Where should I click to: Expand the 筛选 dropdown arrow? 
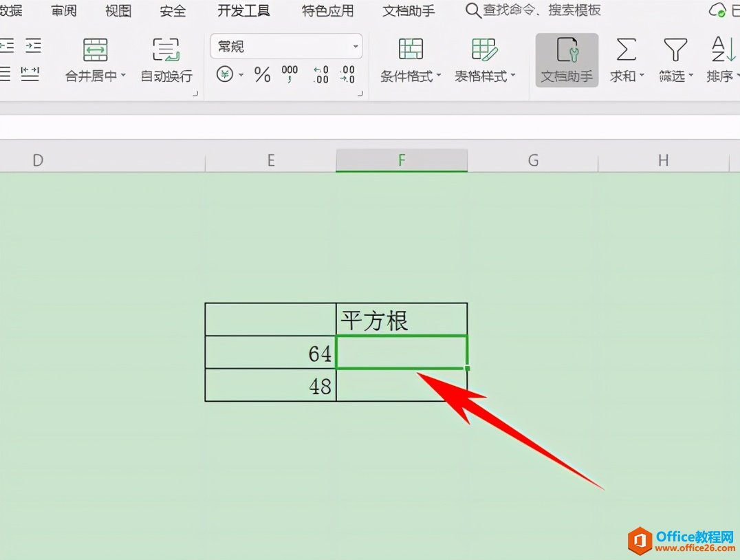(x=691, y=76)
